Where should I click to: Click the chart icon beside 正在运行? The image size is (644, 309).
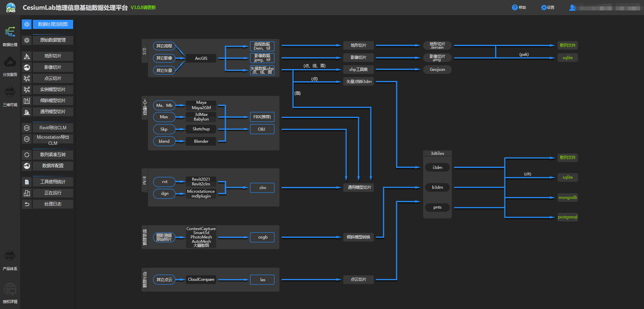pos(27,193)
